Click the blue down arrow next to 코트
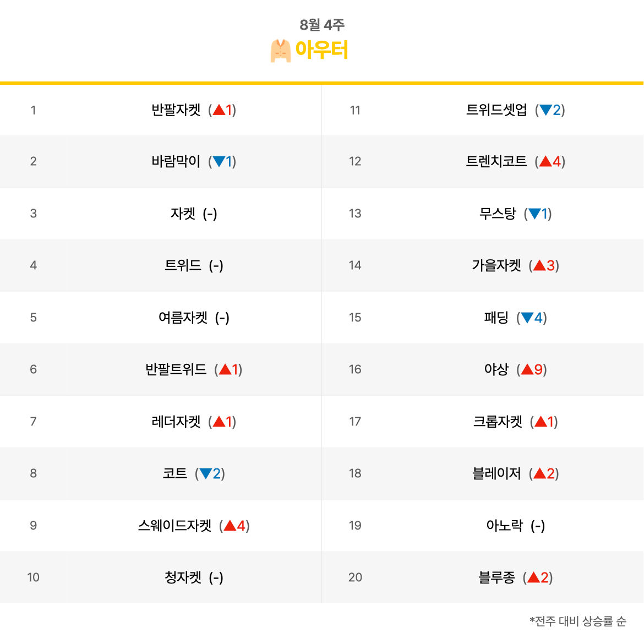 tap(206, 473)
